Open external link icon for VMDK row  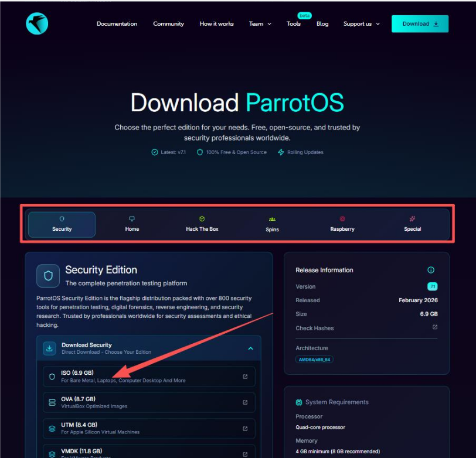tap(245, 454)
